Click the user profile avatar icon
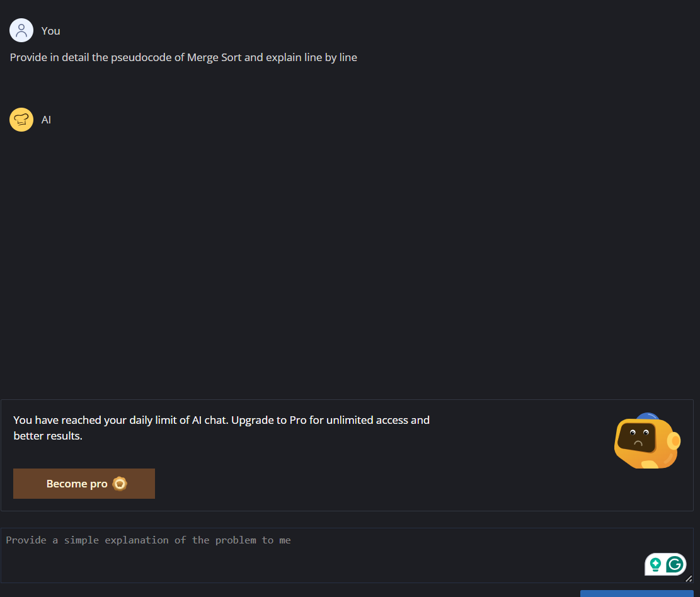Viewport: 700px width, 597px height. click(21, 30)
